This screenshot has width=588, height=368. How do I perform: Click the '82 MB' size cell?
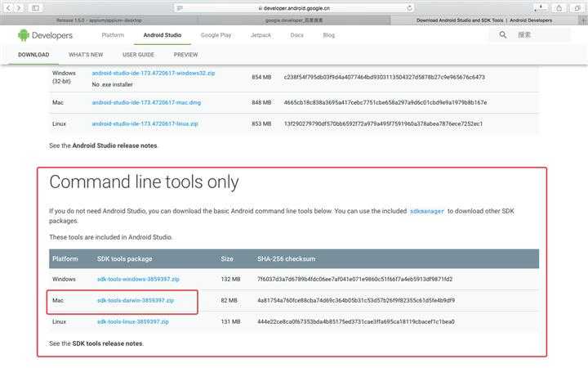coord(229,300)
